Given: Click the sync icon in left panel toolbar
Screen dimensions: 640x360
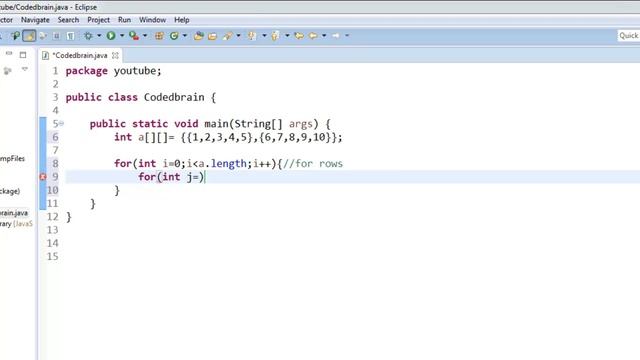Looking at the screenshot, I should (x=7, y=71).
